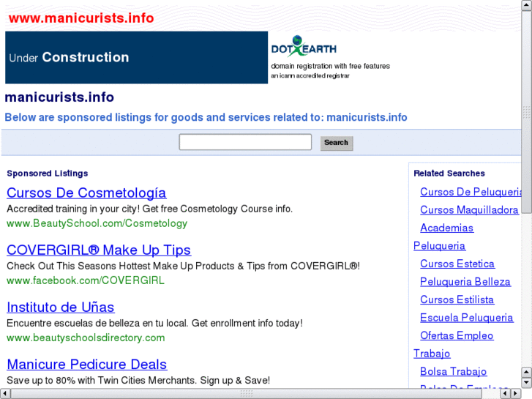
Task: Open the Cursos Estilista related search
Action: click(x=457, y=300)
